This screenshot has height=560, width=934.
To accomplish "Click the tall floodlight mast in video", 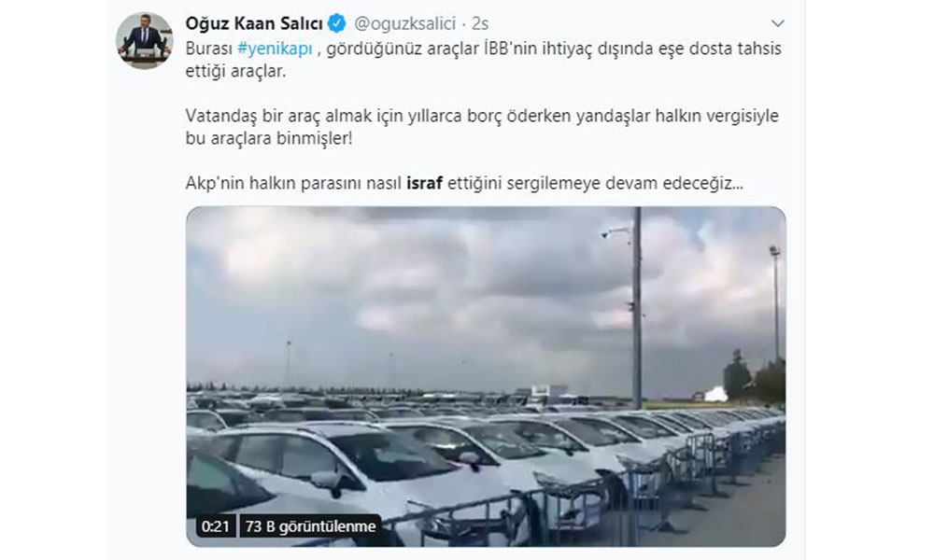I will [775, 303].
